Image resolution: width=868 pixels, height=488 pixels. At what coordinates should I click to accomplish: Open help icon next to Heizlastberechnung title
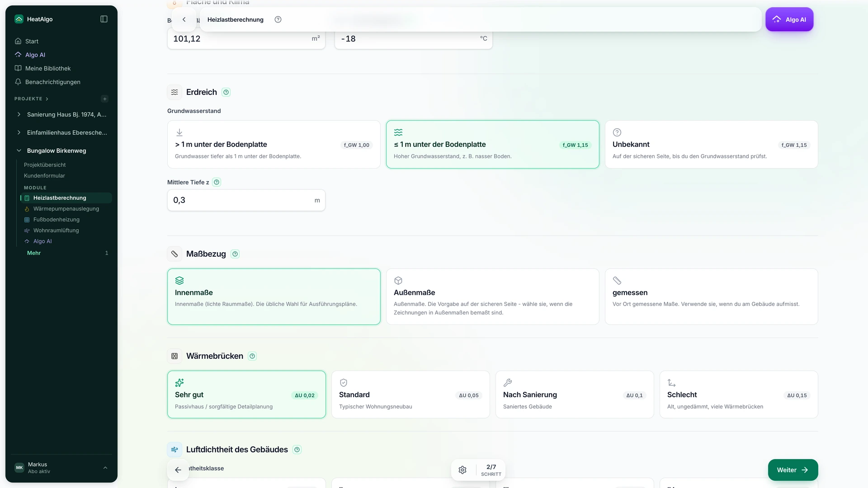click(x=278, y=19)
